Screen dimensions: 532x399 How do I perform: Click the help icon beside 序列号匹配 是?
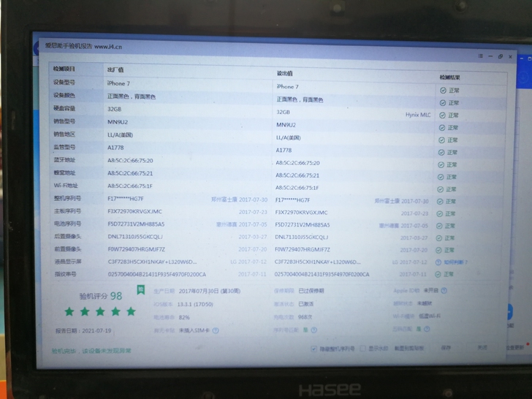(x=313, y=330)
